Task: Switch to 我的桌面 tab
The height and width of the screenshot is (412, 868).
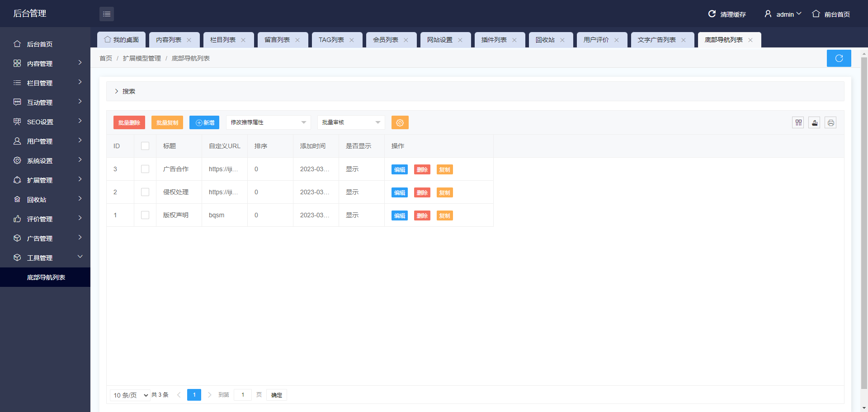Action: [x=121, y=40]
